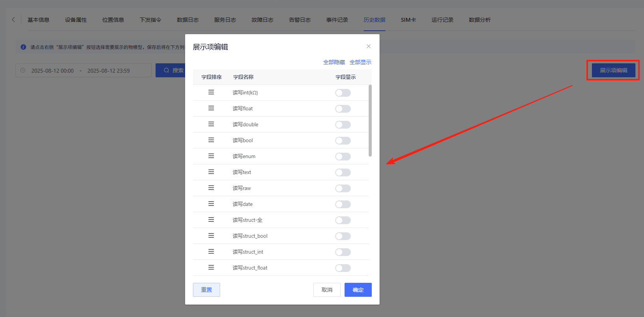The width and height of the screenshot is (644, 317).
Task: Click drag handle icon for 读写int(kΩ) row
Action: 211,92
